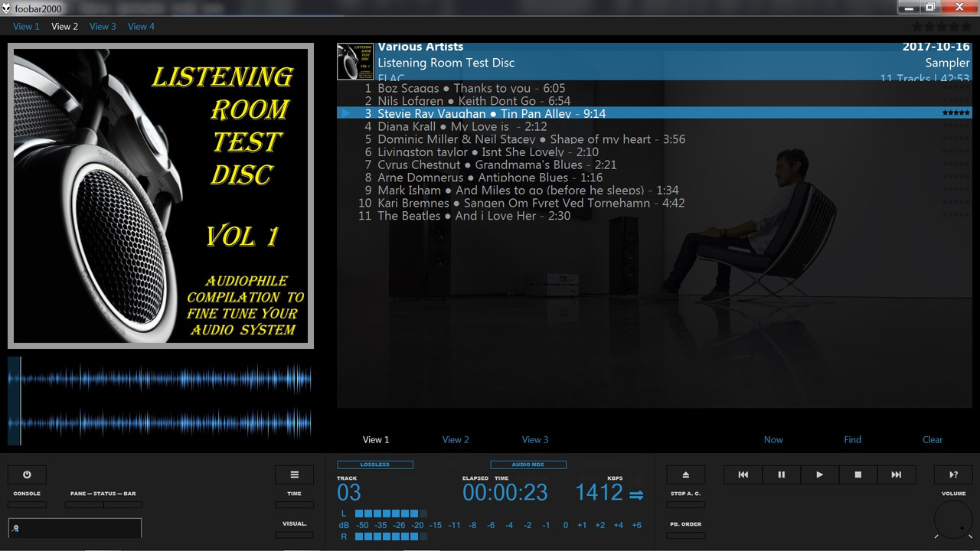Select Boz Scaggs Thanks to you track
The image size is (980, 551).
(x=655, y=88)
